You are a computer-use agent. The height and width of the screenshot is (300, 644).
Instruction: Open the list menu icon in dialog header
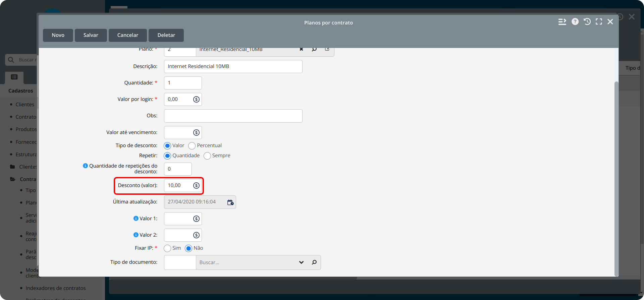[562, 22]
